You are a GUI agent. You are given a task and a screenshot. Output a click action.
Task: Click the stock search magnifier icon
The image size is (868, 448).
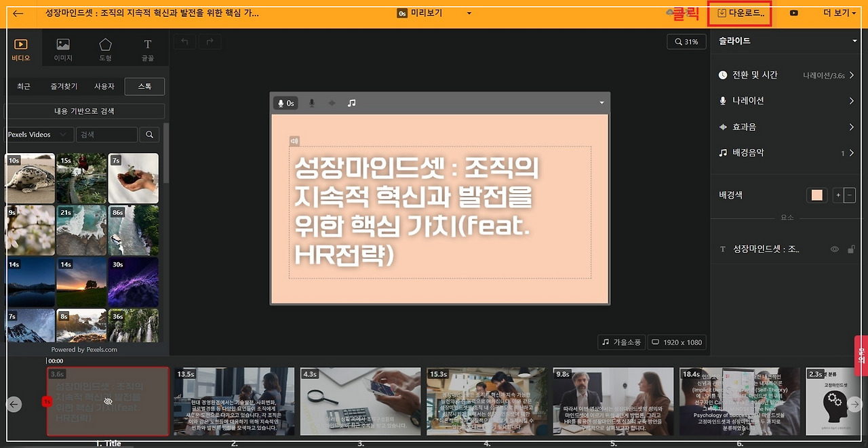pyautogui.click(x=149, y=134)
